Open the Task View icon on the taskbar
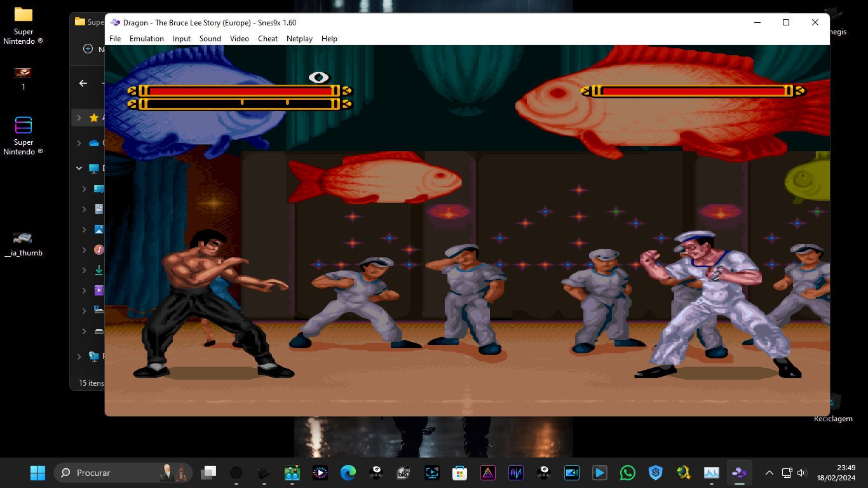Screen dimensions: 868x488 tap(208, 473)
